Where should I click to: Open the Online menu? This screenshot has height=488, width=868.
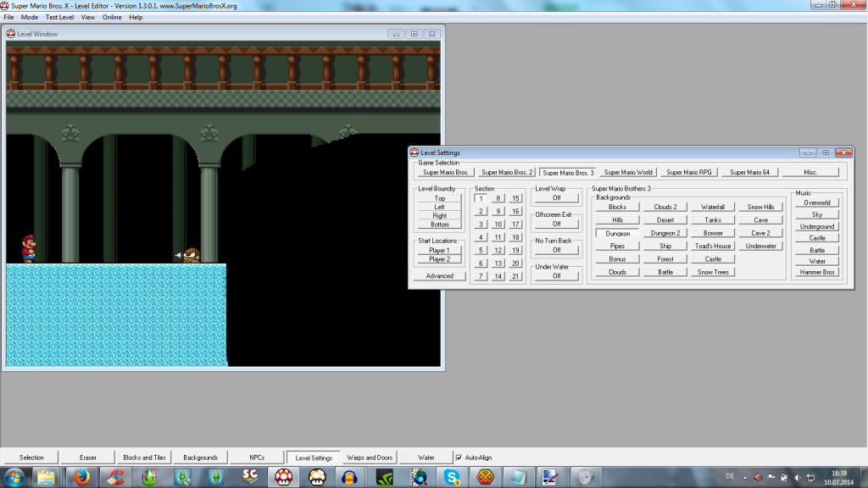pos(112,17)
